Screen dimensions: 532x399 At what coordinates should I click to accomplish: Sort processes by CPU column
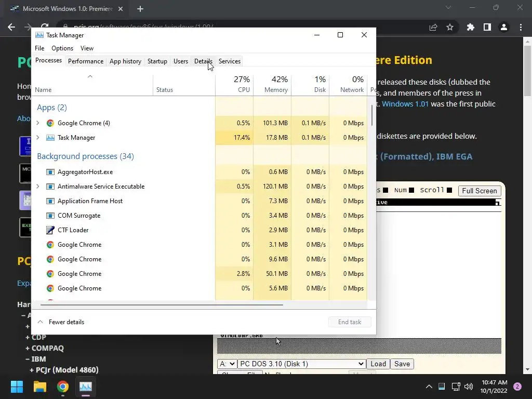coord(234,84)
